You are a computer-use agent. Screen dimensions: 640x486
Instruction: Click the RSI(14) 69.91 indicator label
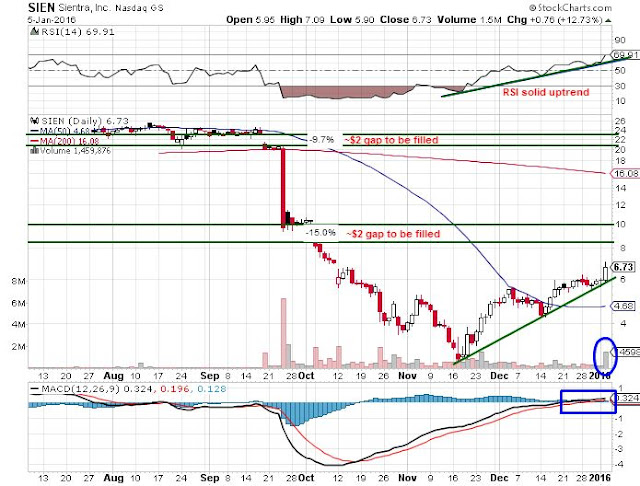(78, 32)
